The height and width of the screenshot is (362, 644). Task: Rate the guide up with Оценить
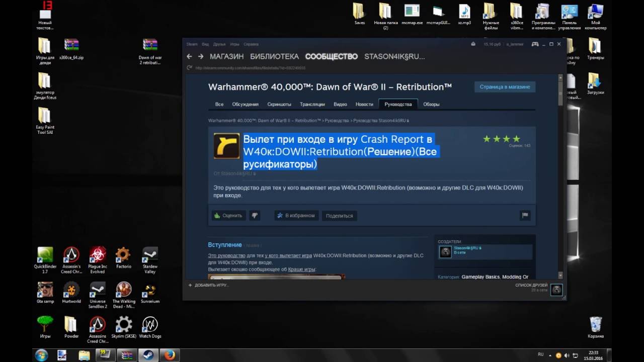[228, 215]
